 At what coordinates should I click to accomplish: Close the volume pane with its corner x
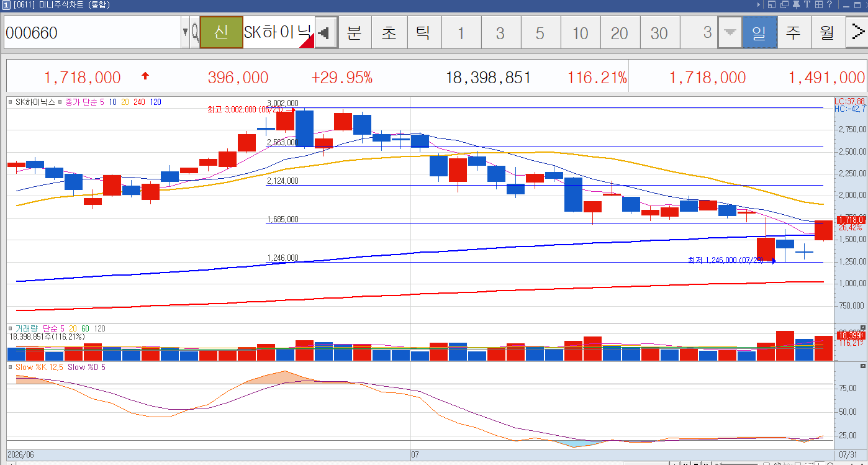862,327
